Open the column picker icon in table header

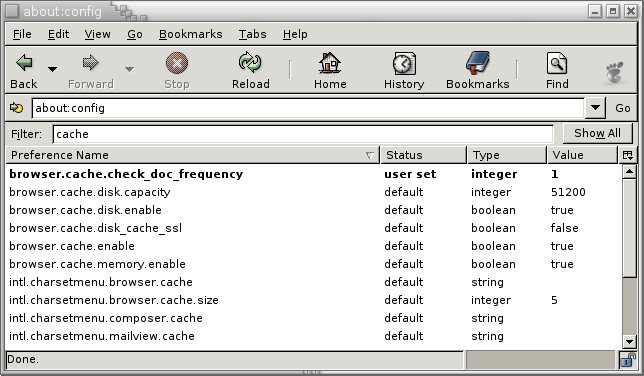(x=628, y=155)
